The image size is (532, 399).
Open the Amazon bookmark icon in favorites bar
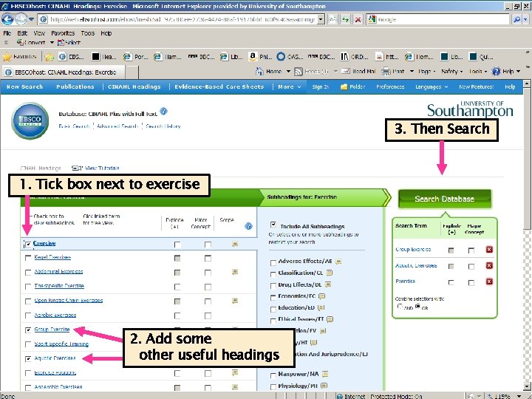[253, 56]
